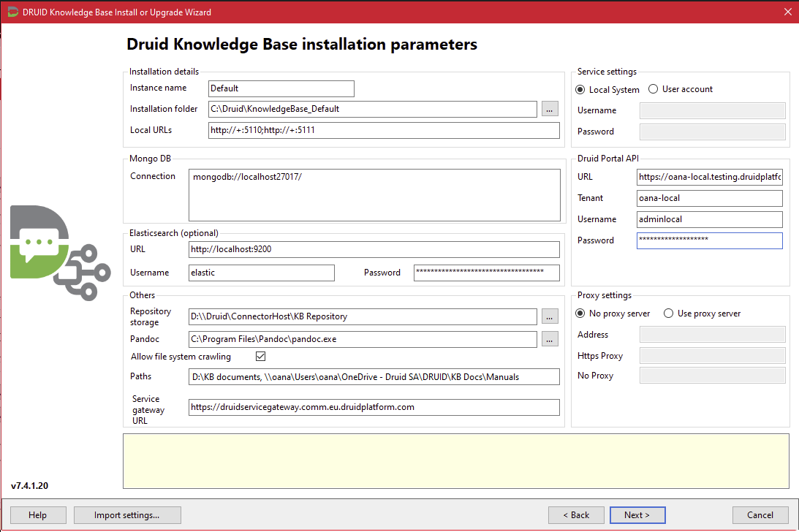Click the Next button
The image size is (799, 532).
[x=637, y=515]
